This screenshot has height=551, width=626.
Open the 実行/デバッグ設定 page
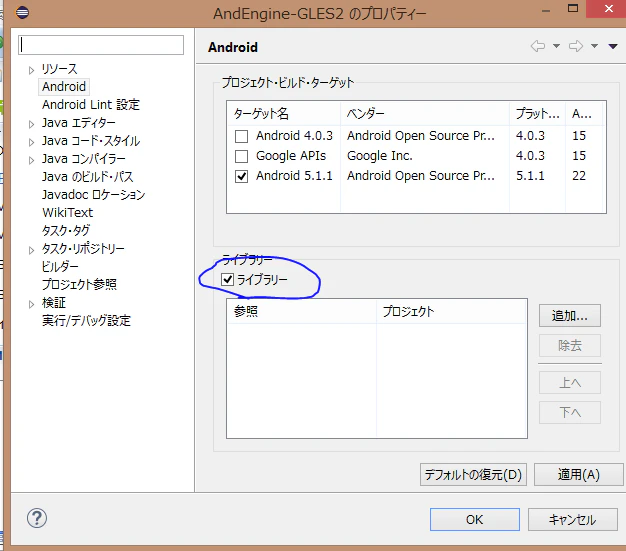(x=86, y=320)
